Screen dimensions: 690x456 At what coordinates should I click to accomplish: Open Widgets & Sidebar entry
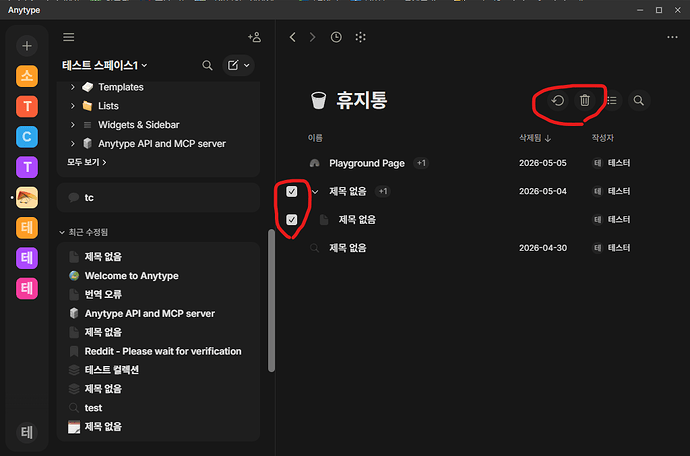pos(139,125)
